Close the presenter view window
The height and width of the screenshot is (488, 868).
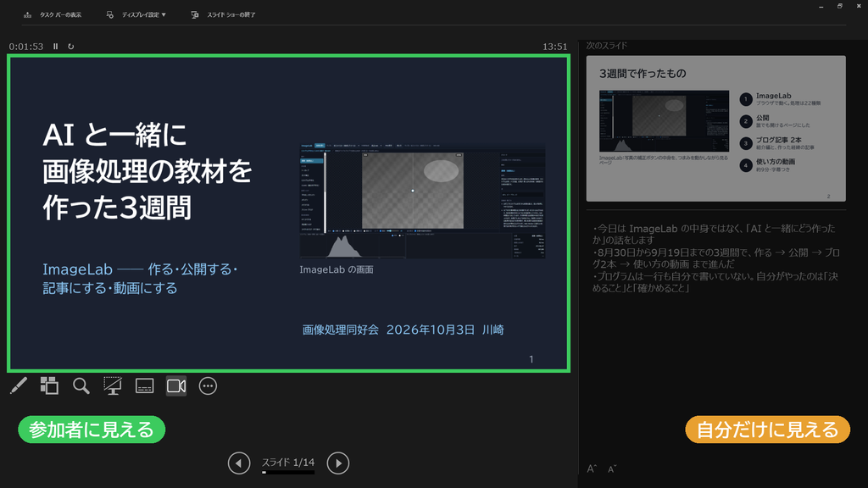pyautogui.click(x=859, y=6)
